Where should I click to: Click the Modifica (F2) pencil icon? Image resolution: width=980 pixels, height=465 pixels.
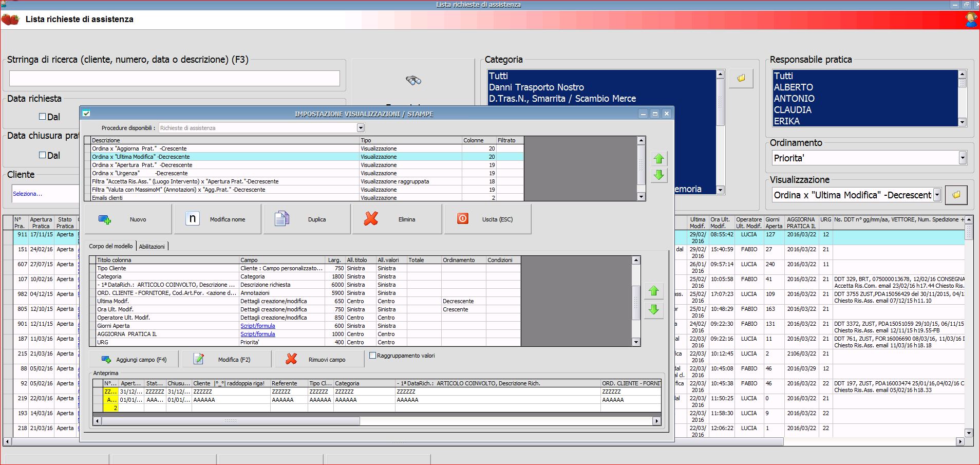coord(199,359)
